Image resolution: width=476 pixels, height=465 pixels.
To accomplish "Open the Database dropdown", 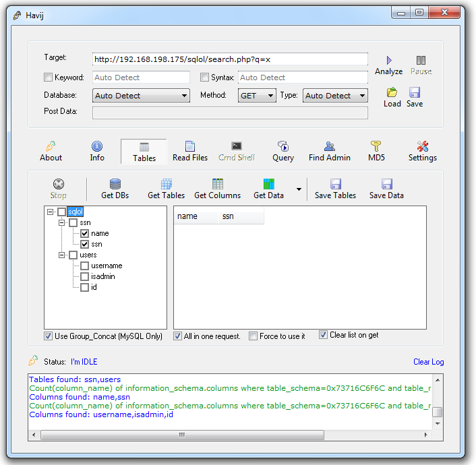I will pyautogui.click(x=141, y=96).
